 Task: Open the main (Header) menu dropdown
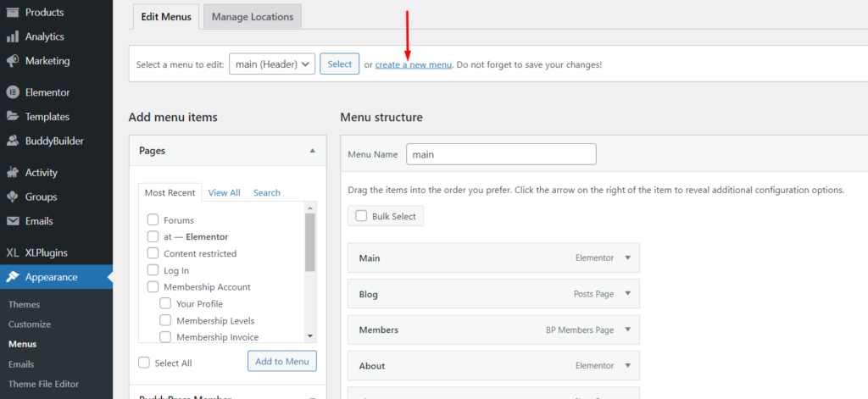(x=272, y=64)
